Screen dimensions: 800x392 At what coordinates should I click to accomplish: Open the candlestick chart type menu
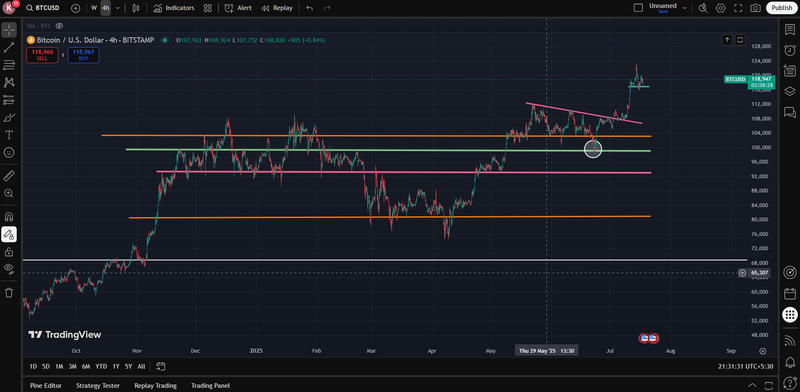point(135,8)
